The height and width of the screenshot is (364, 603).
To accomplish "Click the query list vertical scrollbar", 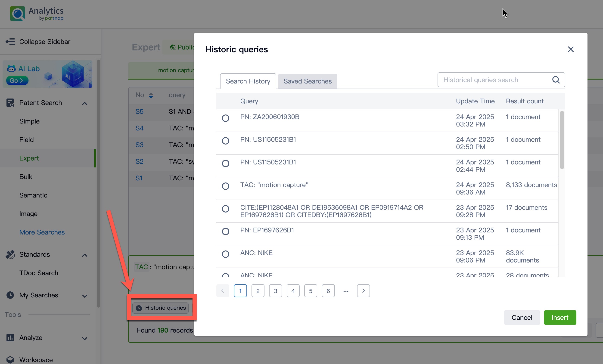I will click(562, 140).
